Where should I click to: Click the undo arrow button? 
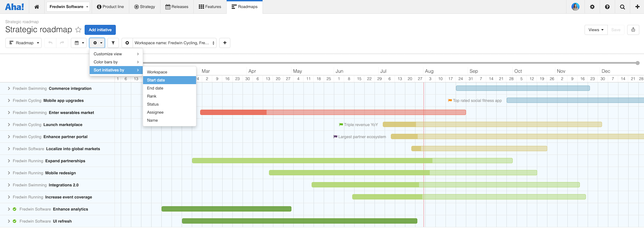(50, 43)
